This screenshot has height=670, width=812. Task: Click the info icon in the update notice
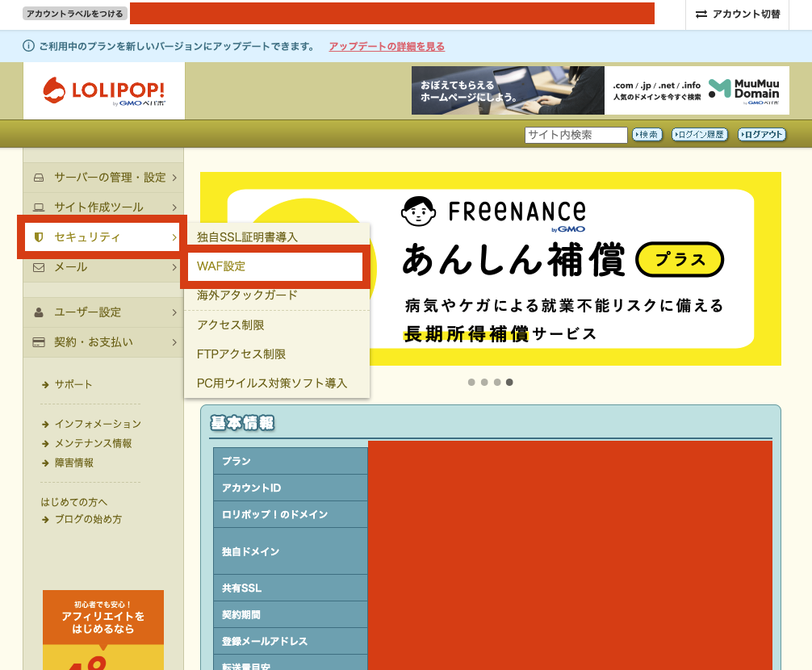coord(28,46)
